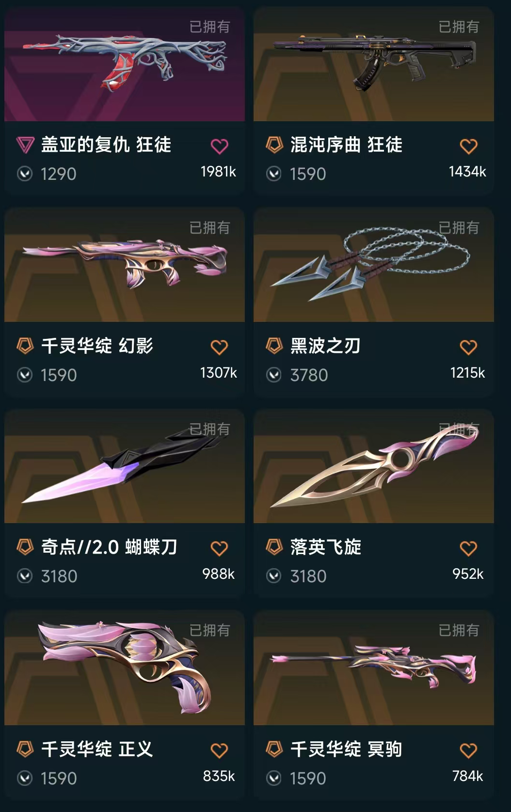Click the heart next to 千灵华绽 冥驹
Screen dimensions: 511x812
pyautogui.click(x=468, y=750)
